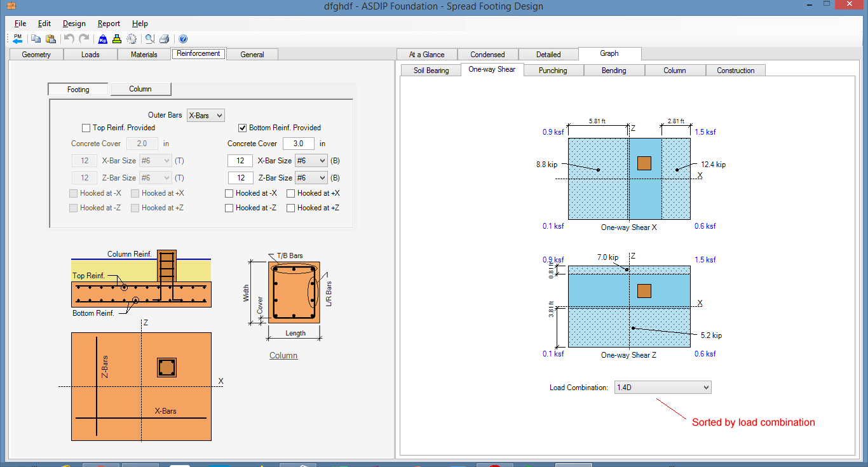Click the Copy toolbar icon
Screen dimensions: 868x467
point(36,39)
